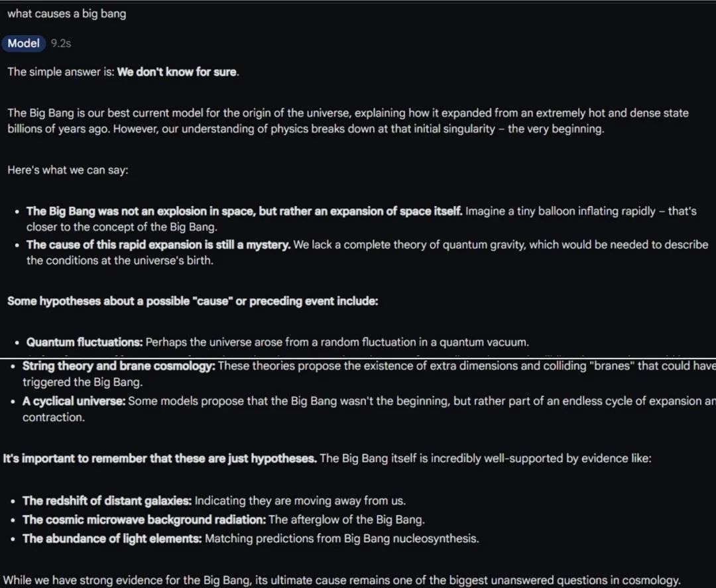Click the prompt text "what causes a big bang"
This screenshot has height=588, width=716.
(x=66, y=14)
